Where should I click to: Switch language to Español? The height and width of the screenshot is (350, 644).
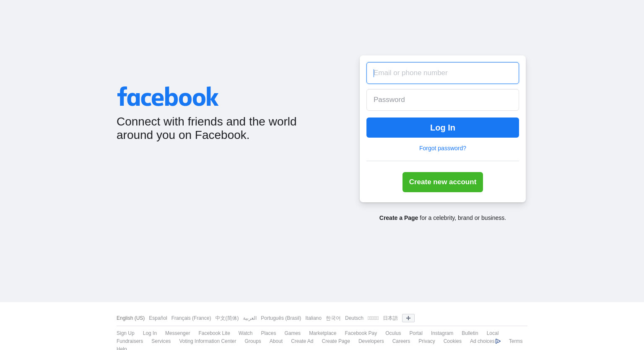tap(158, 318)
